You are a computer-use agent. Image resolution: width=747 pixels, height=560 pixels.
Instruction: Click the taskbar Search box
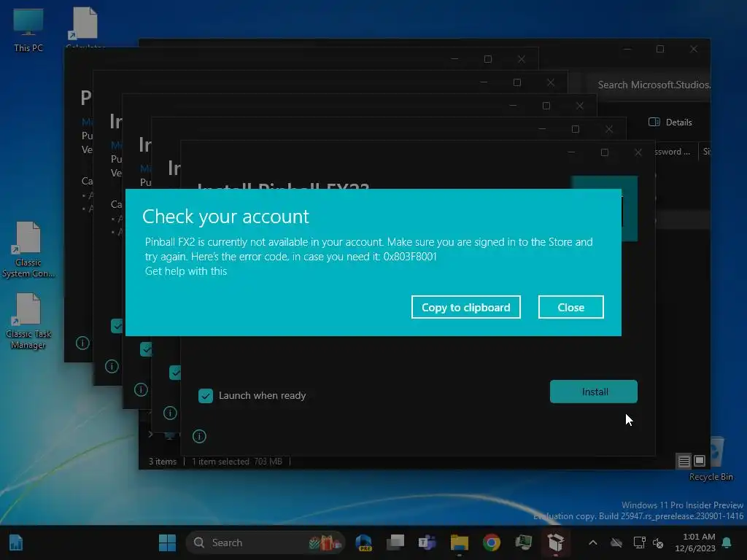click(265, 542)
